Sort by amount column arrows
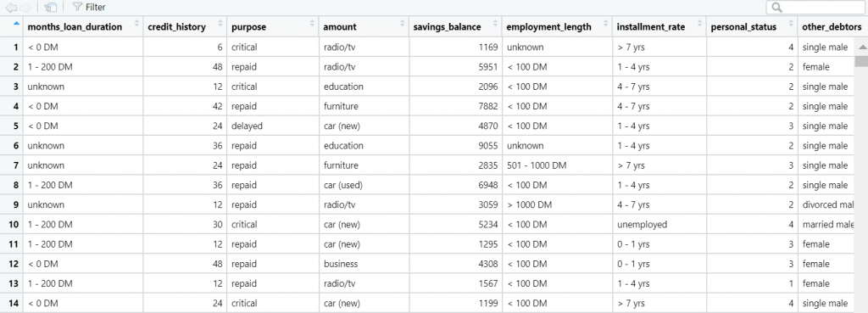Image resolution: width=868 pixels, height=313 pixels. pos(403,24)
